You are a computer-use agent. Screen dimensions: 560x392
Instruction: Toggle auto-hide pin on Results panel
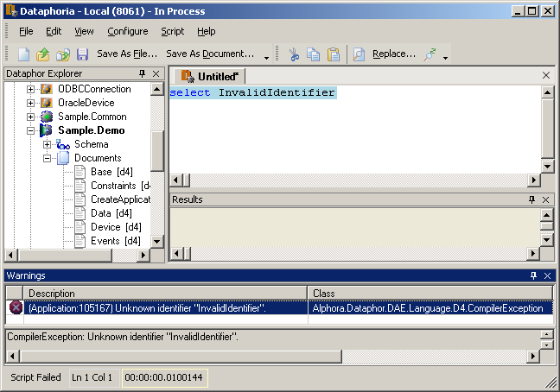pyautogui.click(x=531, y=199)
